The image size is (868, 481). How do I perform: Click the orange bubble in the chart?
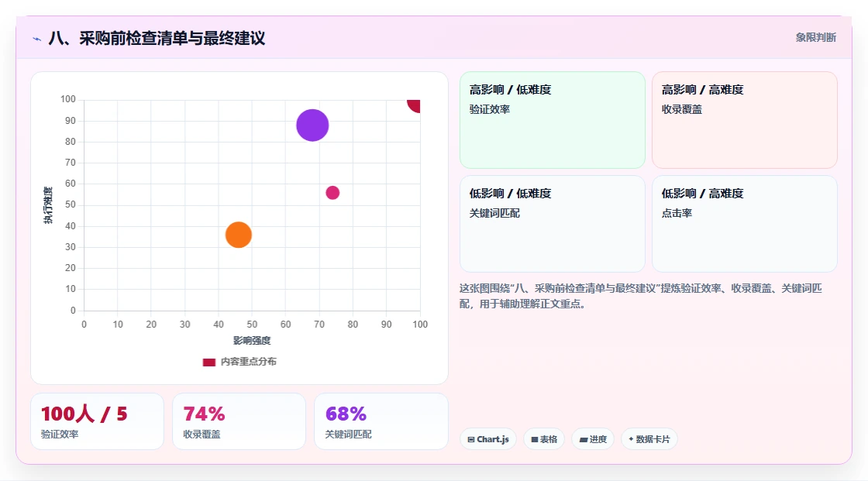(239, 235)
